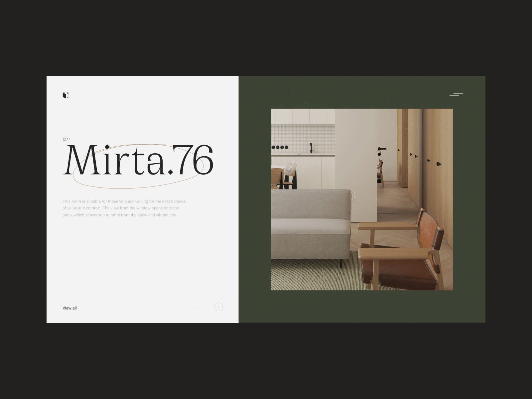Open the View all link
Image resolution: width=532 pixels, height=399 pixels.
[x=69, y=308]
